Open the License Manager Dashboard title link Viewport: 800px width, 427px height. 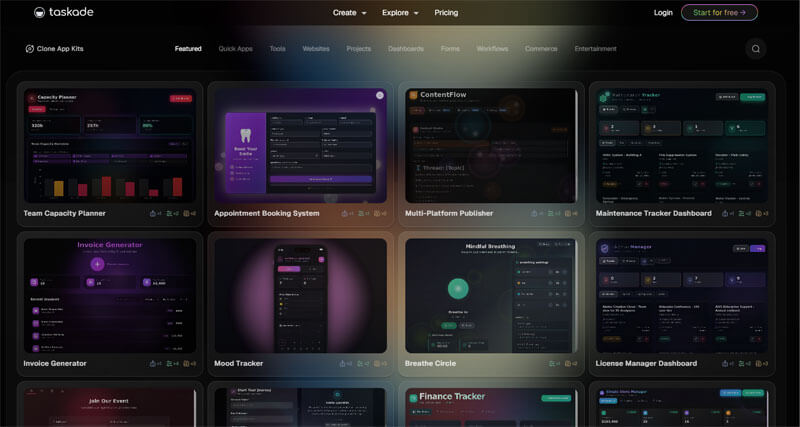pos(646,364)
